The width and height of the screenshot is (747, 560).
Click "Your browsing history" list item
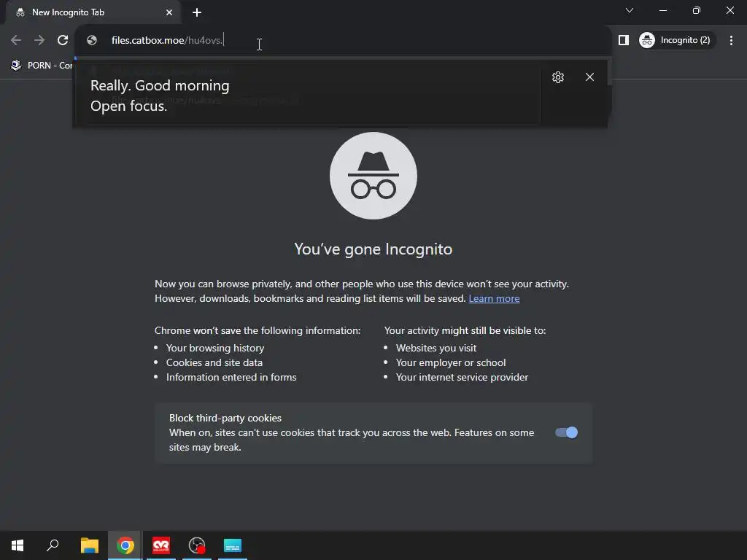click(215, 348)
